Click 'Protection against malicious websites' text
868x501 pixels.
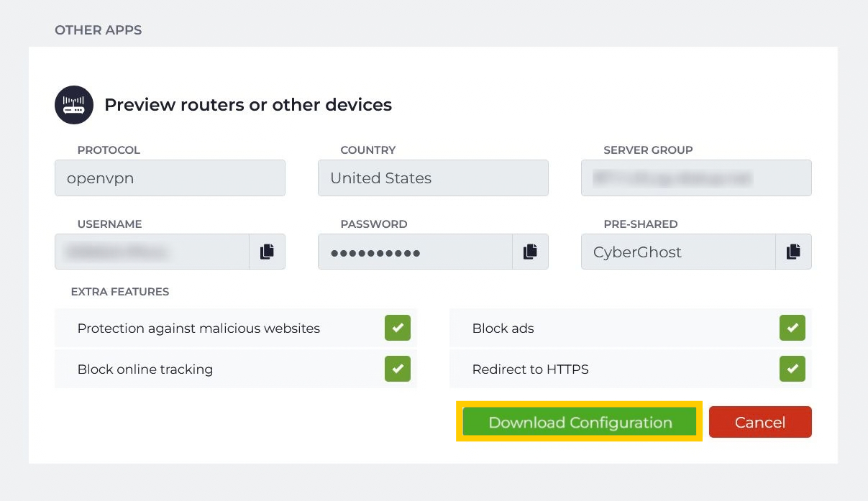(x=198, y=328)
